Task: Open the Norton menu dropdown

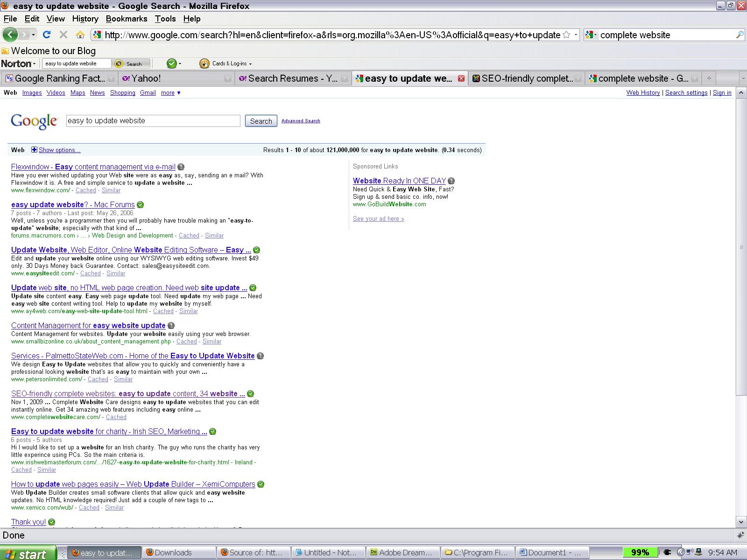Action: pyautogui.click(x=19, y=63)
